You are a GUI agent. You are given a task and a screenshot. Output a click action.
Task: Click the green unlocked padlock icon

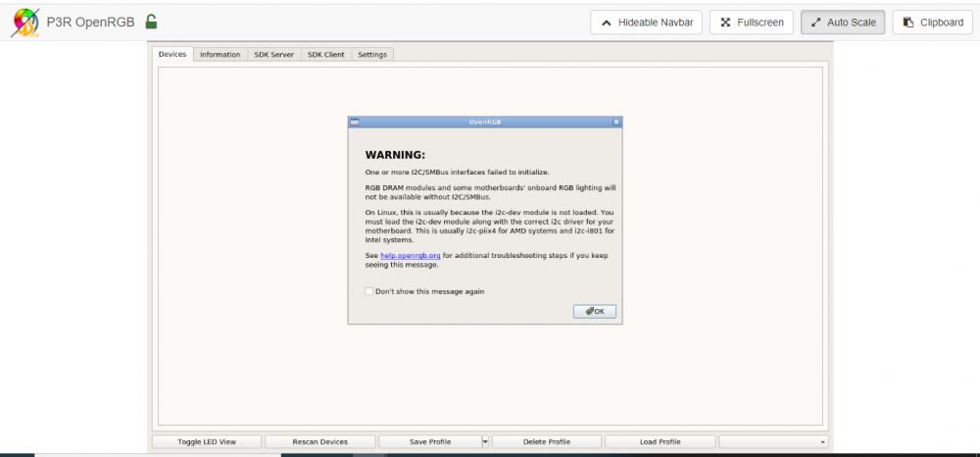[151, 22]
